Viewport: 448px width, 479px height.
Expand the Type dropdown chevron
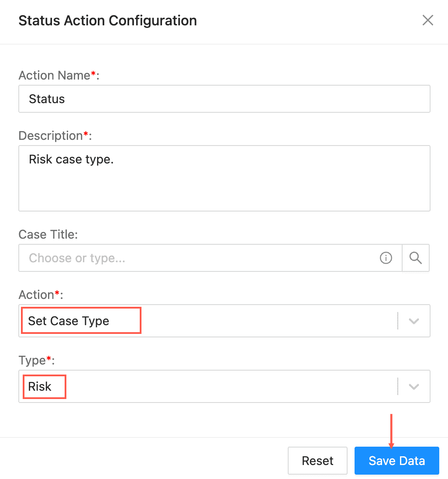[414, 387]
